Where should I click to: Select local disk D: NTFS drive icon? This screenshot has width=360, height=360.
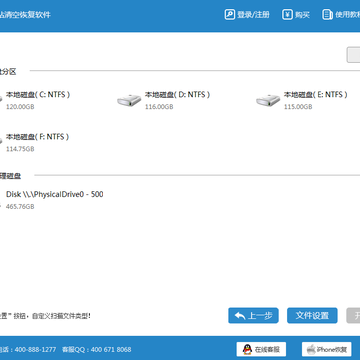pos(129,100)
